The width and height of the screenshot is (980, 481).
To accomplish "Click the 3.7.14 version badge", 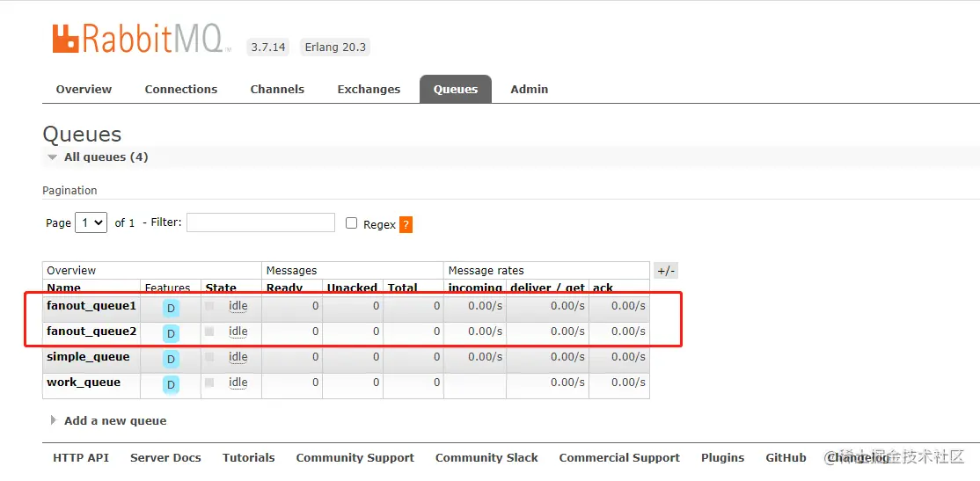I will click(x=268, y=47).
